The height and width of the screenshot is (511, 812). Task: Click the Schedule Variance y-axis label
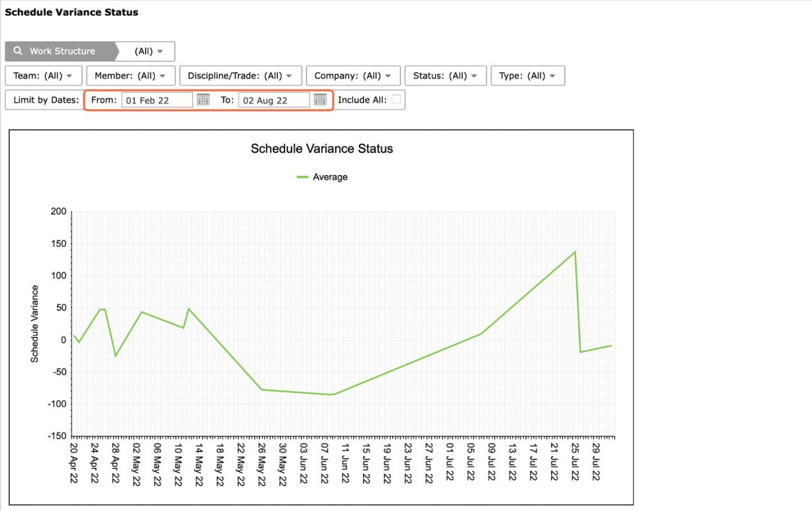click(x=35, y=324)
